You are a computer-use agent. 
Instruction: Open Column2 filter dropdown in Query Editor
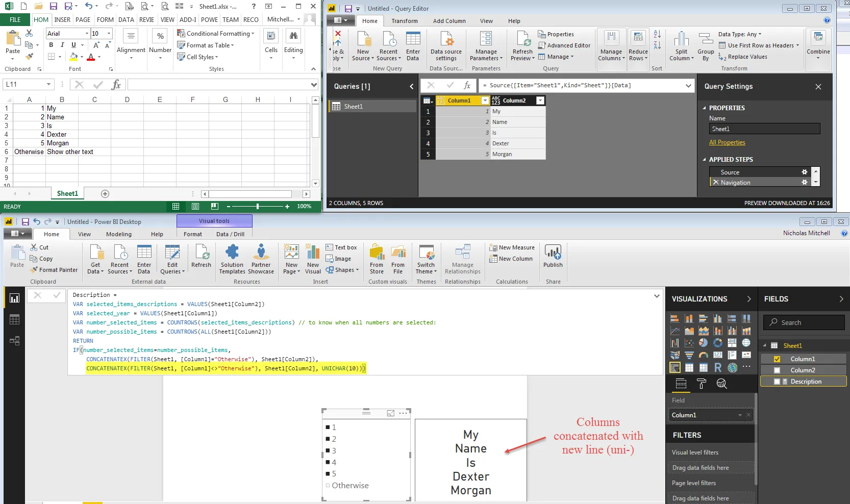point(540,100)
